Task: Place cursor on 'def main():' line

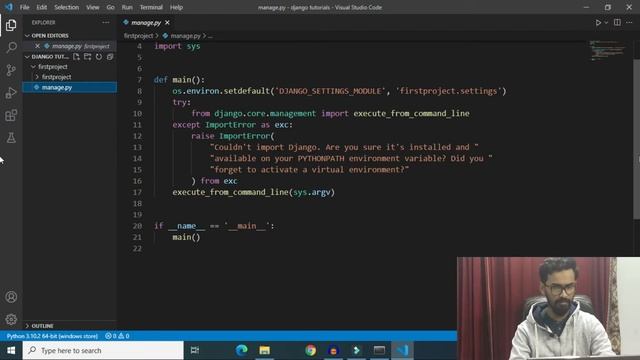Action: point(179,80)
